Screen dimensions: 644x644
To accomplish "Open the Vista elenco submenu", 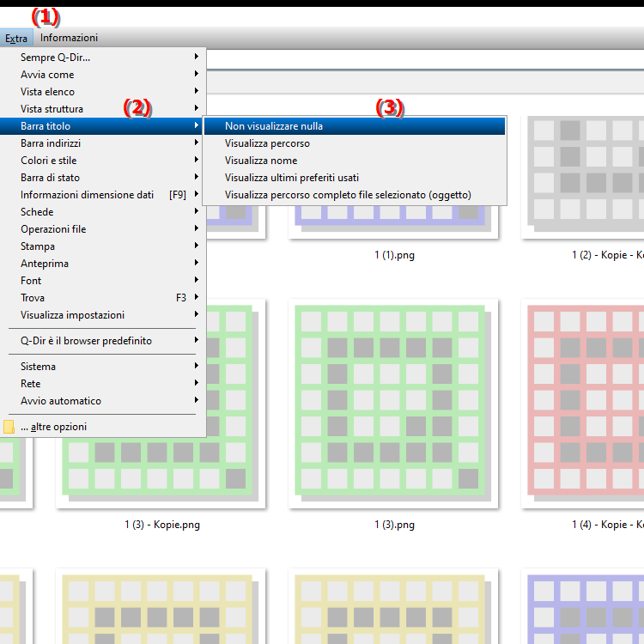I will click(102, 92).
